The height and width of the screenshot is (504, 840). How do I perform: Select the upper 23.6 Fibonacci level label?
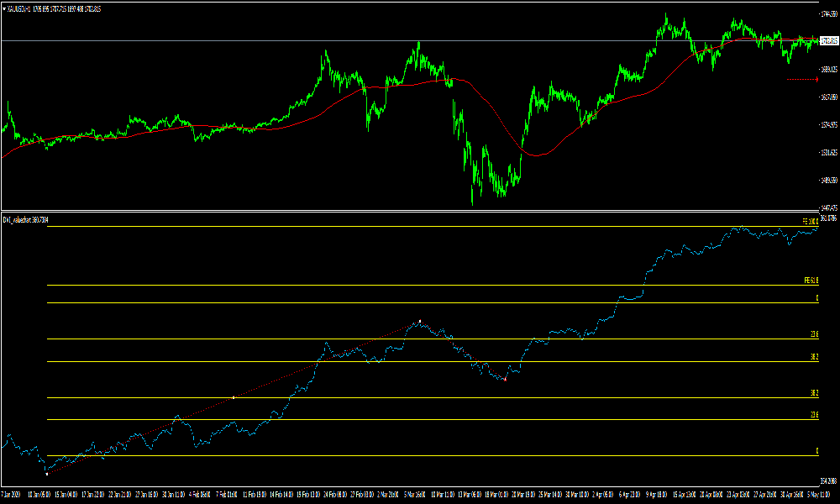(x=814, y=334)
